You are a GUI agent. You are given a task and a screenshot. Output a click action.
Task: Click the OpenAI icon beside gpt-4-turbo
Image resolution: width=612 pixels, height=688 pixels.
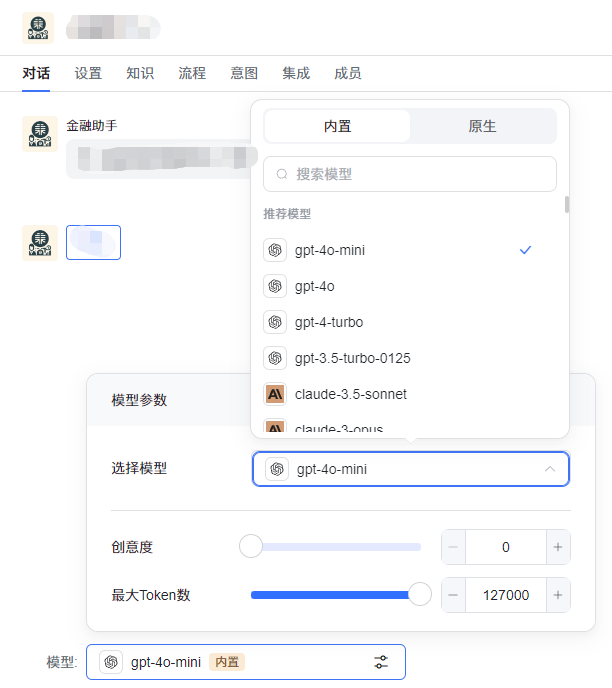pyautogui.click(x=275, y=322)
